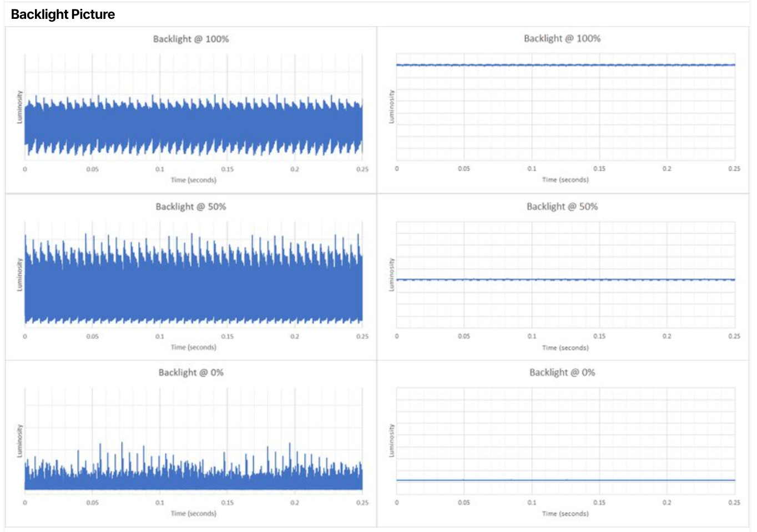Click the "Backlight Picture" heading
Screen dimensions: 757x532
[63, 14]
